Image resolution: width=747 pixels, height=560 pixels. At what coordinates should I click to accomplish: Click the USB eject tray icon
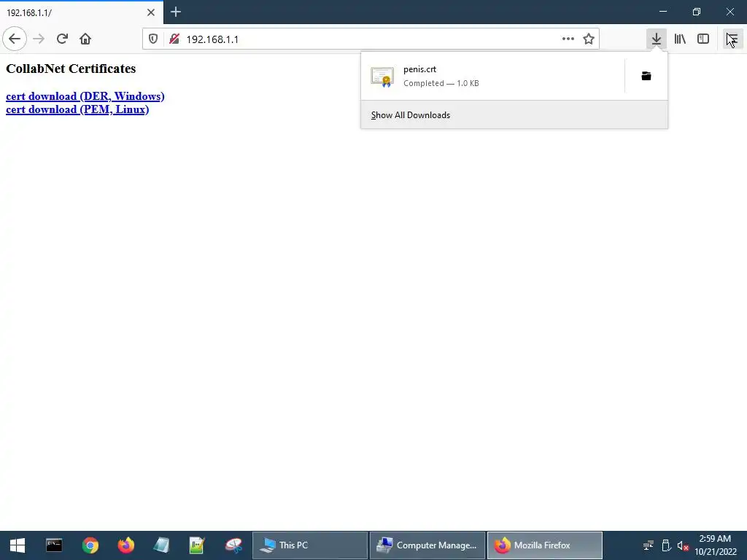click(666, 545)
